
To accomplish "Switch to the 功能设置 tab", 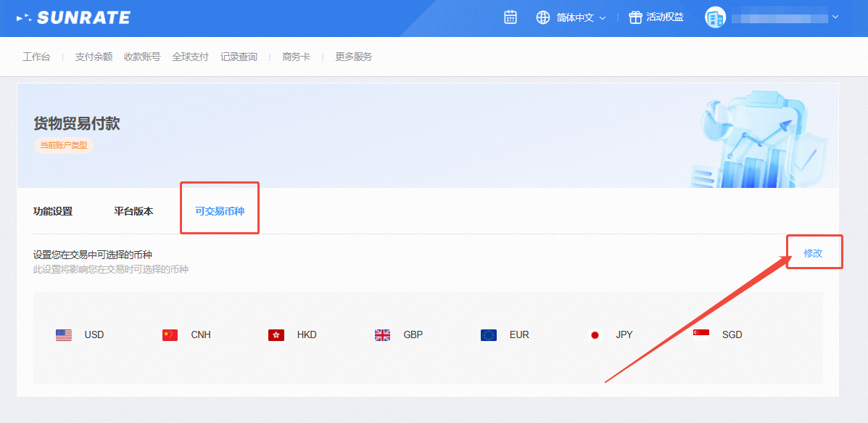I will point(53,212).
